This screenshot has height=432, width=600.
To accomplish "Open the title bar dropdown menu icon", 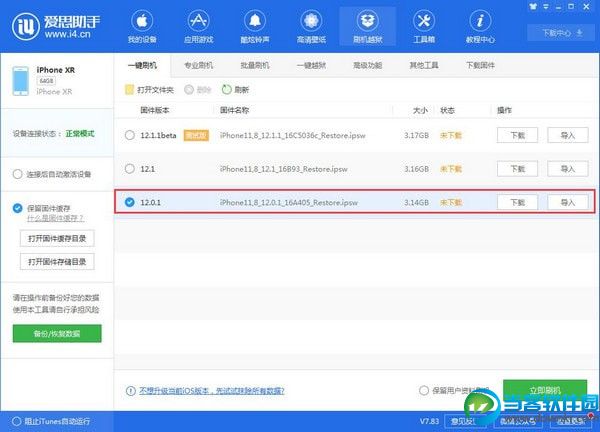I will tap(546, 7).
